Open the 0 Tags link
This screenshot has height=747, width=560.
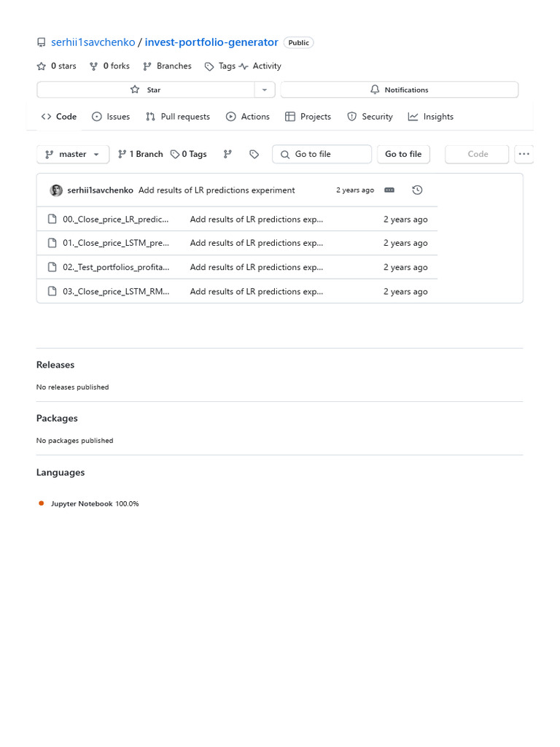pos(189,155)
